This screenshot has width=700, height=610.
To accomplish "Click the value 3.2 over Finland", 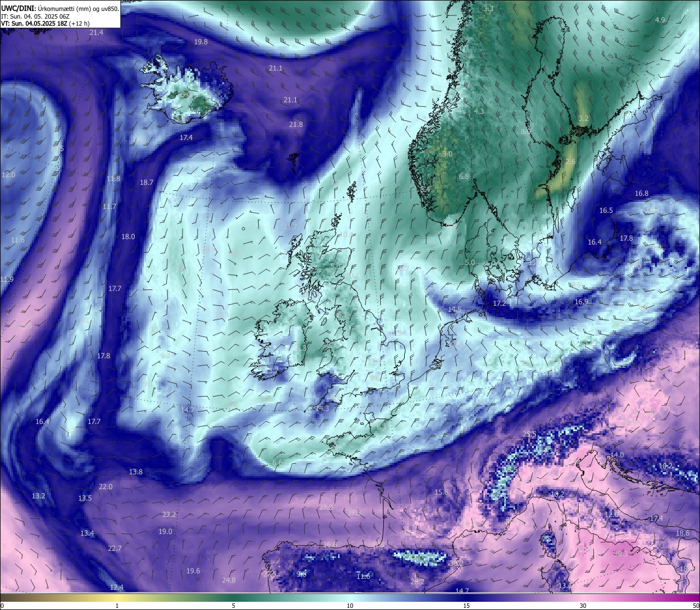I will 584,119.
